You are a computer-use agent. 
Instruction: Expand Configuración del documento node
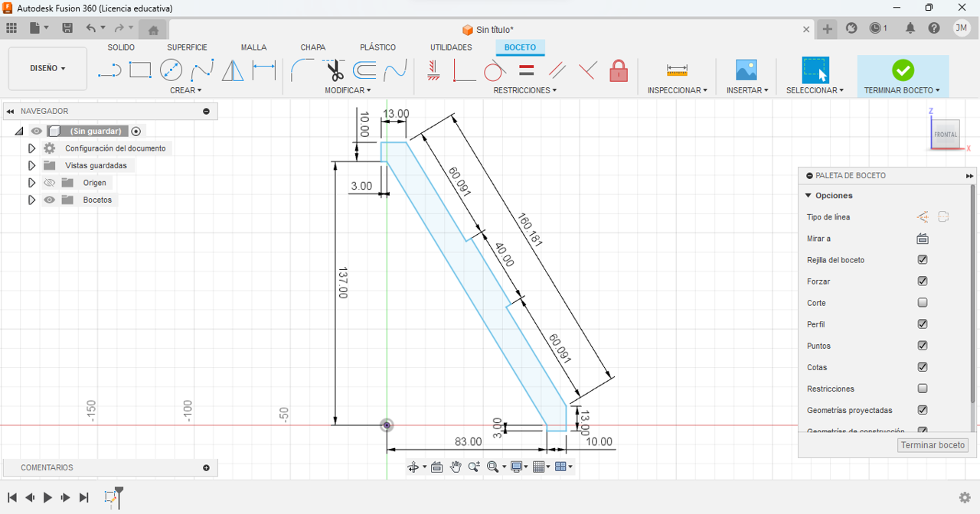(x=31, y=148)
